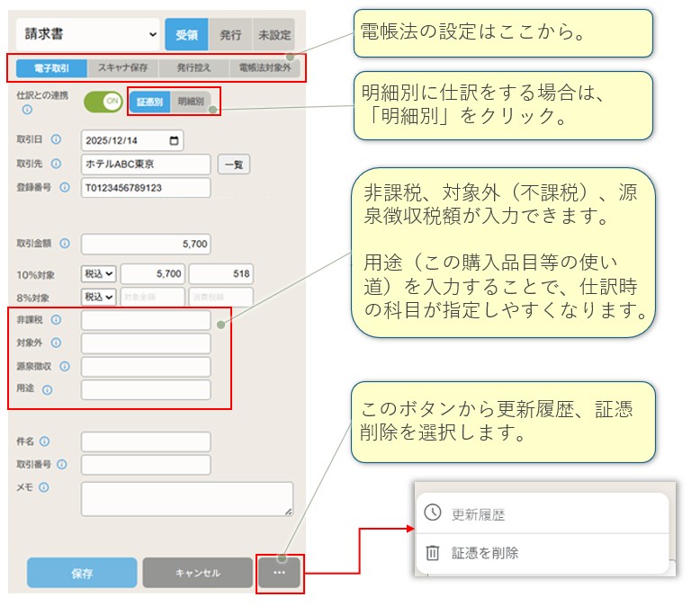Click the 取引番号 input field
The width and height of the screenshot is (700, 606).
click(146, 465)
